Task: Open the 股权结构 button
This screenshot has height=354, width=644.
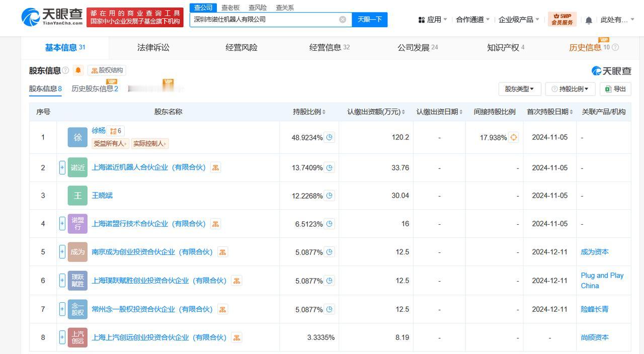Action: pos(107,70)
